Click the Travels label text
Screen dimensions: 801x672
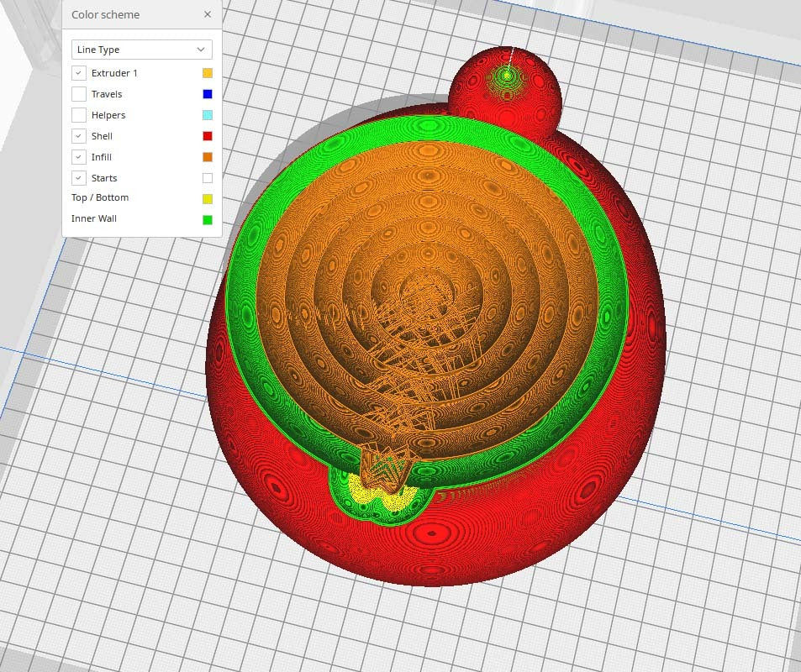coord(107,94)
